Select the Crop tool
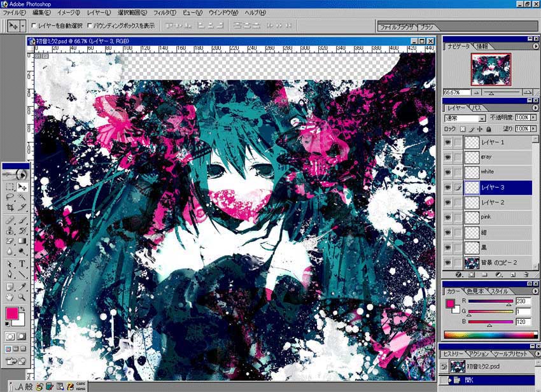 pyautogui.click(x=10, y=207)
